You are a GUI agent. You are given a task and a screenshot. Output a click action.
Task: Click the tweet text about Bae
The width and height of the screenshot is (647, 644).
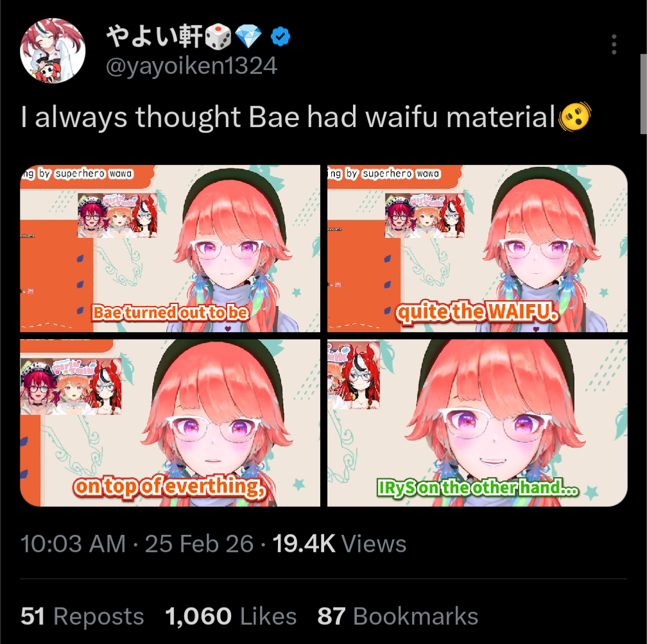click(288, 117)
